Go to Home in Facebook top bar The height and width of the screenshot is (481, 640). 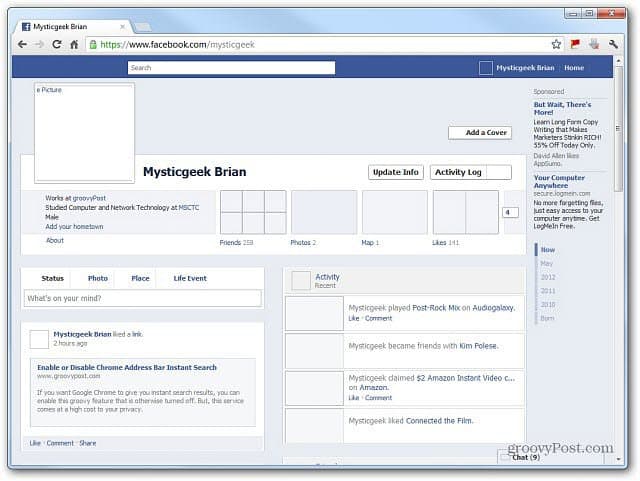(574, 68)
